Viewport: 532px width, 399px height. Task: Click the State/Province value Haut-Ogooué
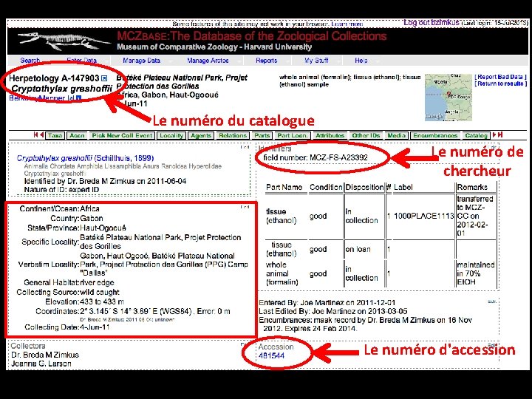(x=103, y=228)
